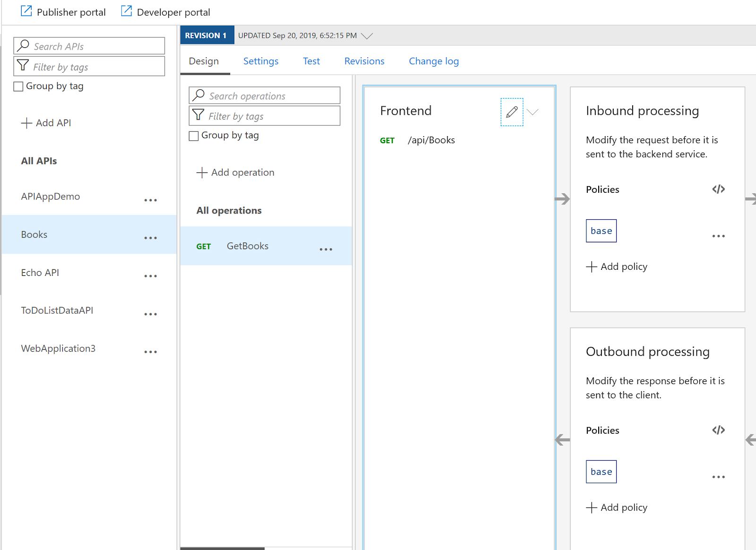Screen dimensions: 756x550
Task: Open the inbound Policies code editor icon
Action: [718, 189]
